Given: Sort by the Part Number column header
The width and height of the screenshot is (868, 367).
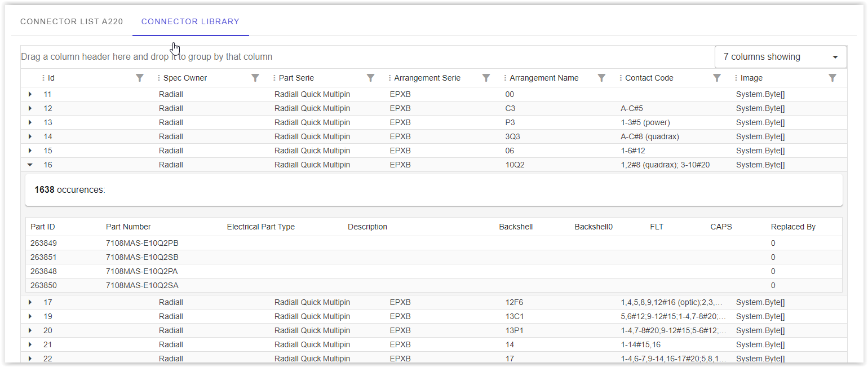Looking at the screenshot, I should [x=128, y=227].
